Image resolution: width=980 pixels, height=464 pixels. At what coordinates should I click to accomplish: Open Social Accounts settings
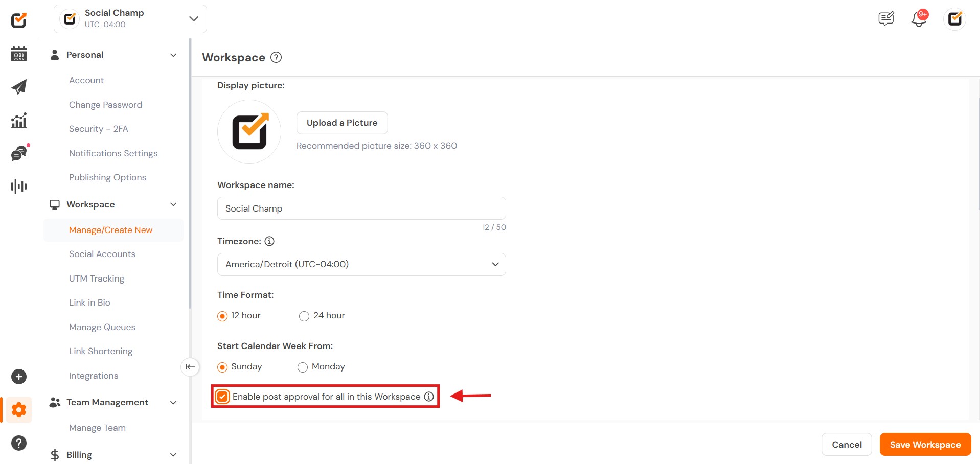point(102,254)
